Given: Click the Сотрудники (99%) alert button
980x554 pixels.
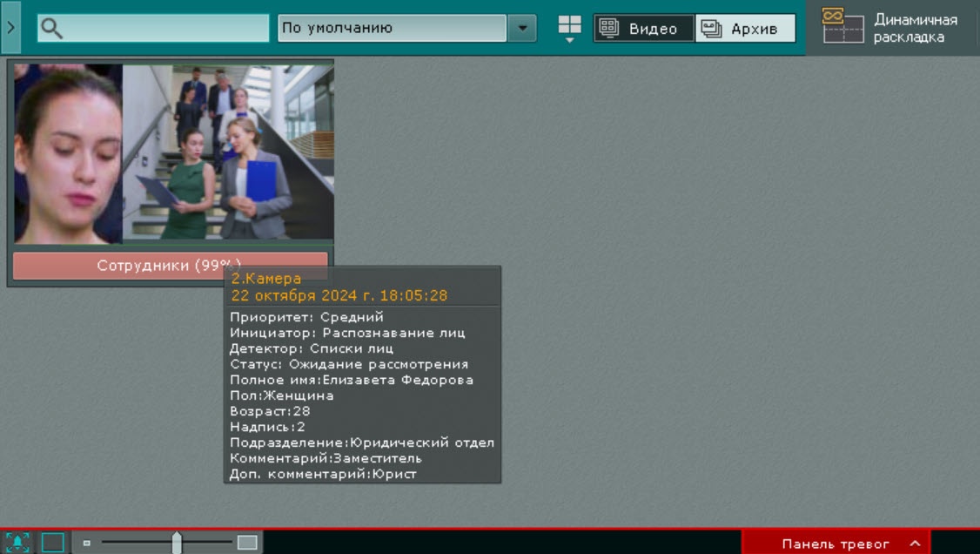Looking at the screenshot, I should (170, 266).
